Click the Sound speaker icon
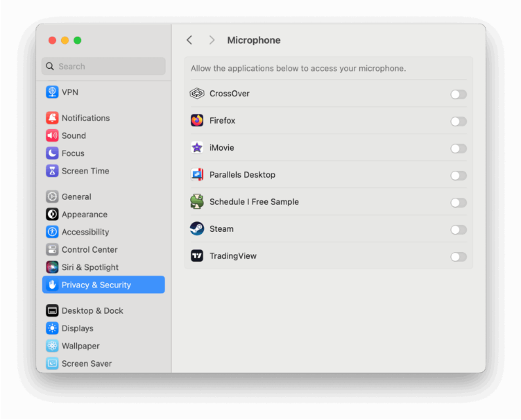521x420 pixels. tap(52, 135)
